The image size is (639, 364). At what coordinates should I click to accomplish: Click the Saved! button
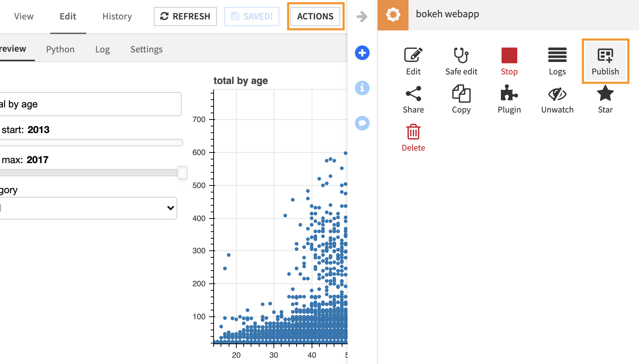coord(252,16)
